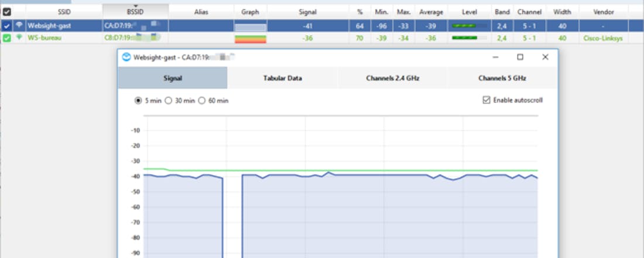Select the 30 min time range

pyautogui.click(x=169, y=101)
